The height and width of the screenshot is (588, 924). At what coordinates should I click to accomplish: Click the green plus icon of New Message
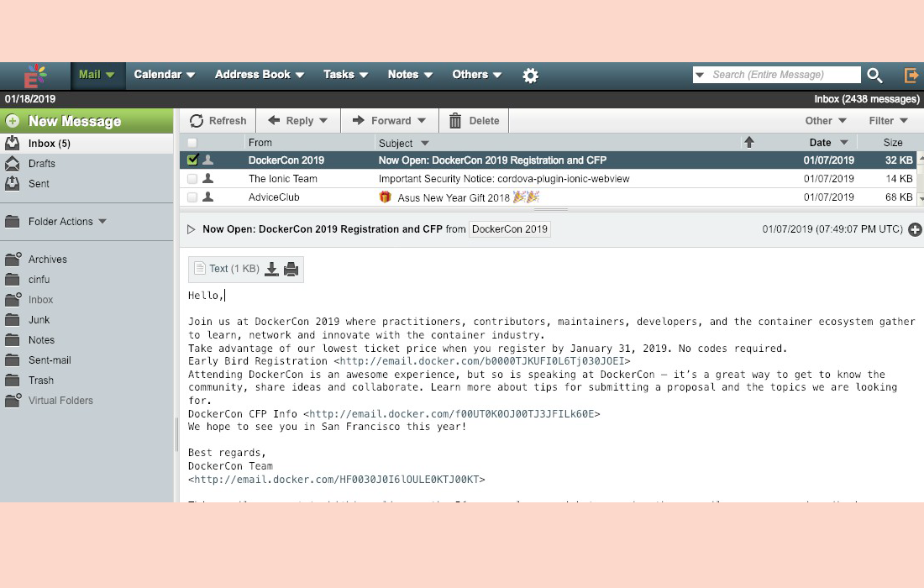pos(13,121)
